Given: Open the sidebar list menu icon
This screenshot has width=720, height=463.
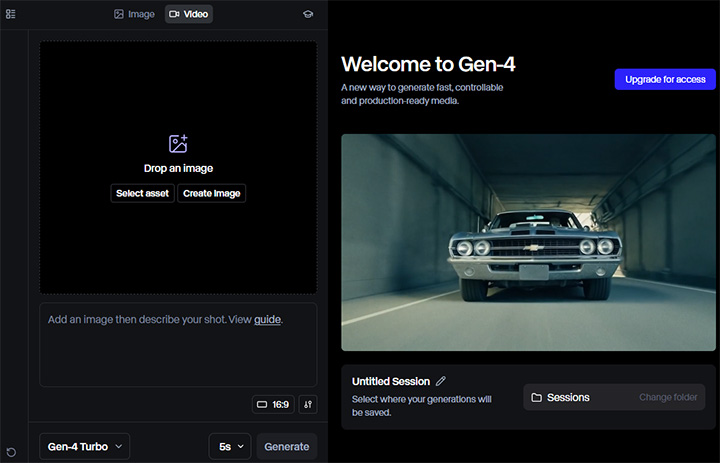Looking at the screenshot, I should [11, 14].
